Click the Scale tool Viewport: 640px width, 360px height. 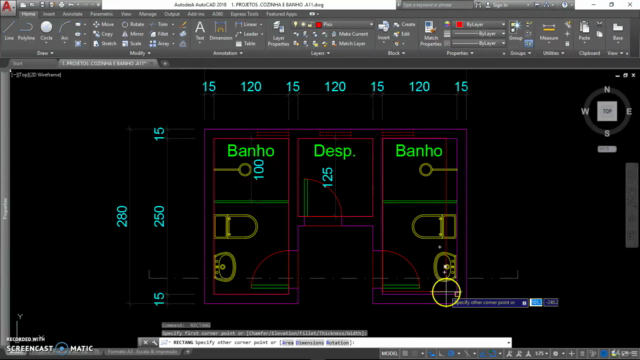[131, 44]
